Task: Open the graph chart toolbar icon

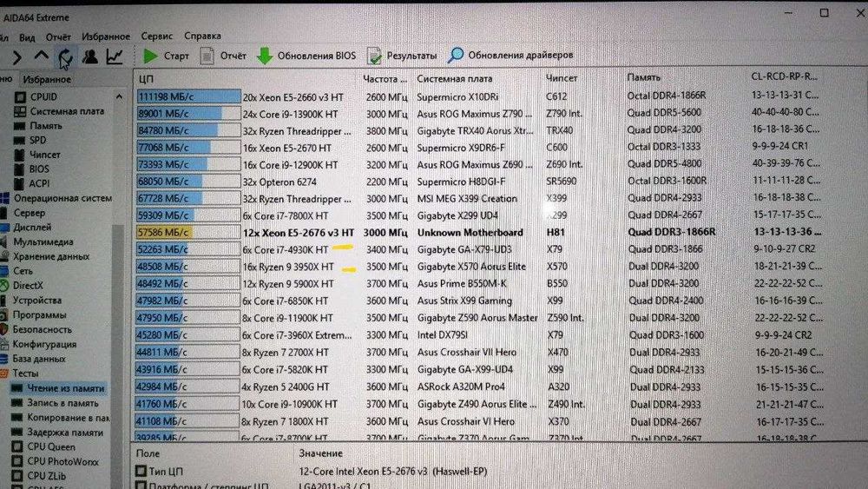Action: (x=115, y=56)
